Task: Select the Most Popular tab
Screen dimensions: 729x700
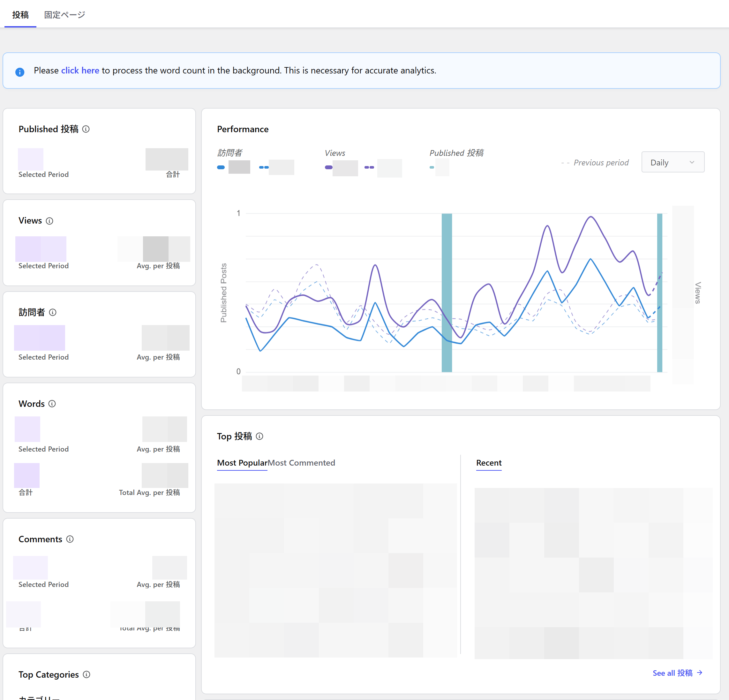Action: [x=242, y=463]
